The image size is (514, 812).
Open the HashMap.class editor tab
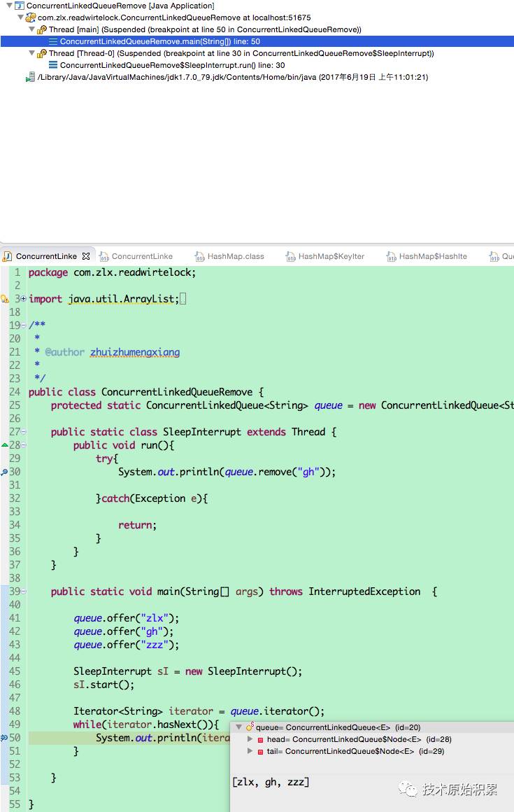(235, 256)
